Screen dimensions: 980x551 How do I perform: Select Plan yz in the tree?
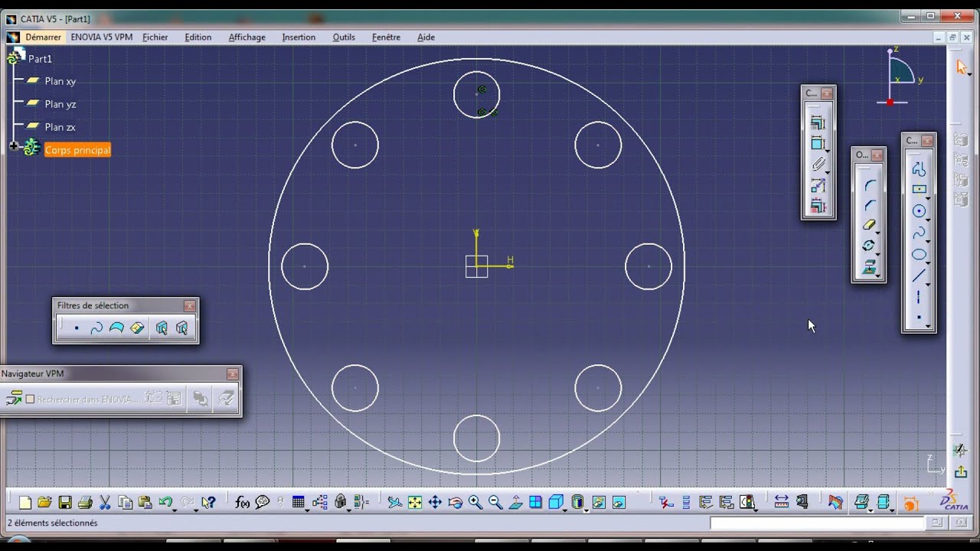[x=60, y=104]
